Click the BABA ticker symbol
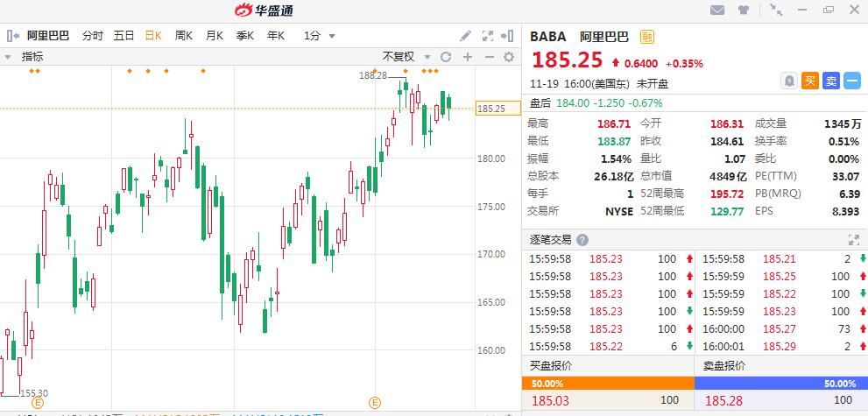 click(548, 37)
